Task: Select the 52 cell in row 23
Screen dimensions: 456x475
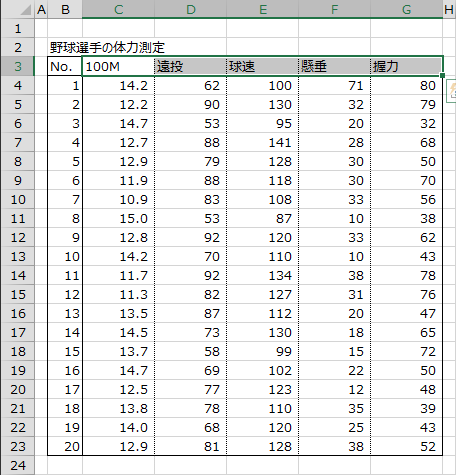Action: [407, 446]
